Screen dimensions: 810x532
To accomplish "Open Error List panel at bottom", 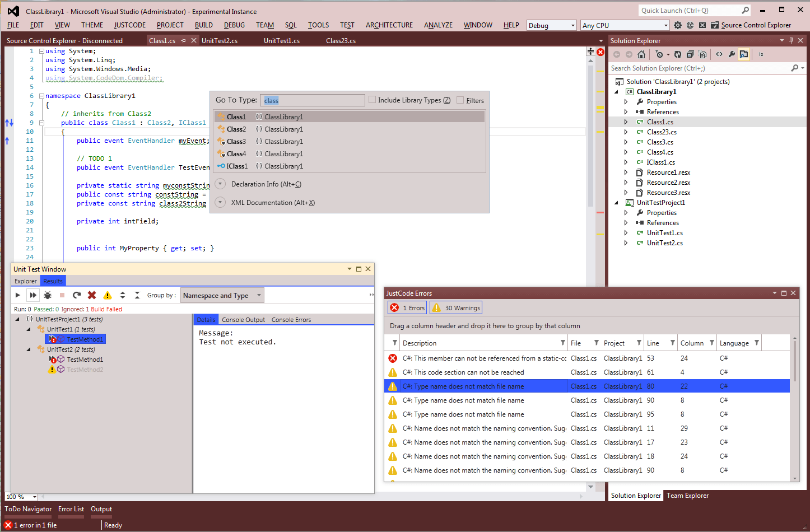I will point(71,509).
